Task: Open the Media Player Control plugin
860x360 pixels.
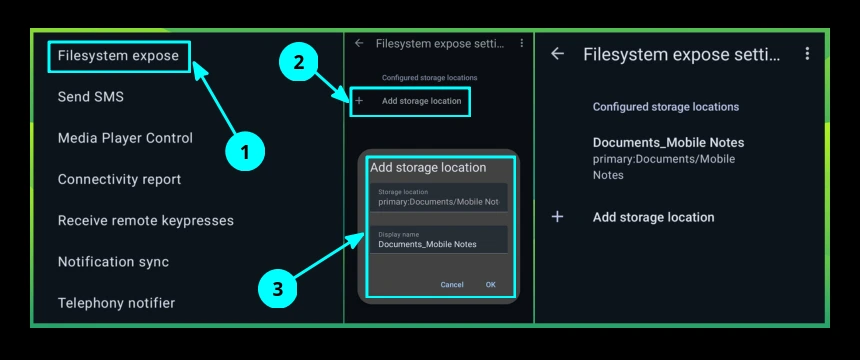Action: (x=125, y=138)
